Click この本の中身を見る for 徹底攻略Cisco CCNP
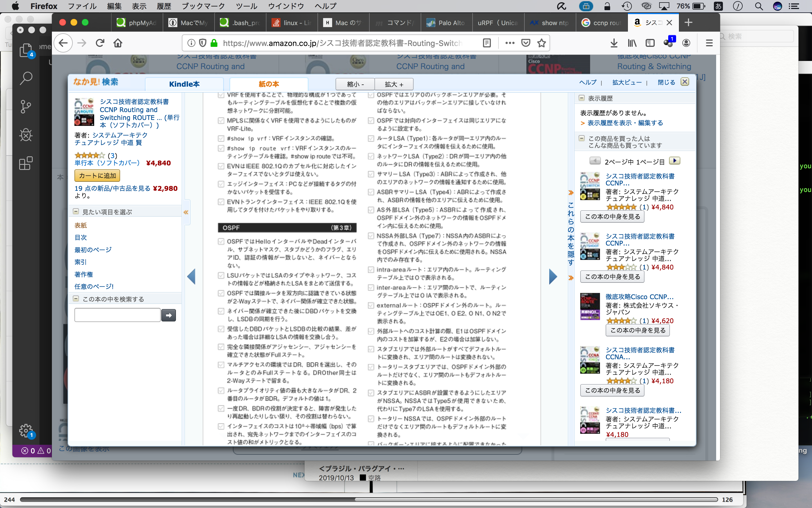Viewport: 812px width, 508px height. pyautogui.click(x=637, y=330)
